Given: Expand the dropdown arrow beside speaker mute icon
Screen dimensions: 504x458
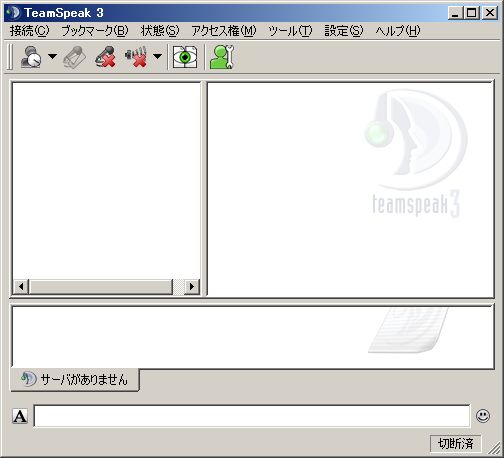Looking at the screenshot, I should click(157, 56).
